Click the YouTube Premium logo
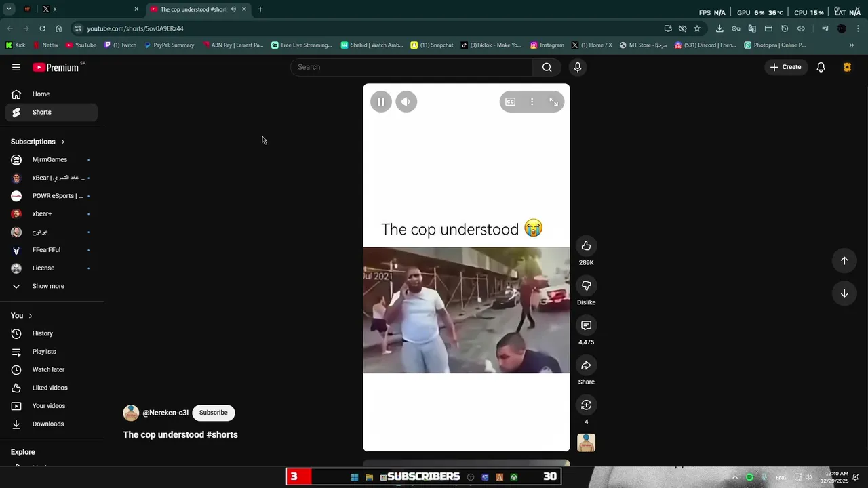Screen dimensions: 868x488 tap(56, 67)
